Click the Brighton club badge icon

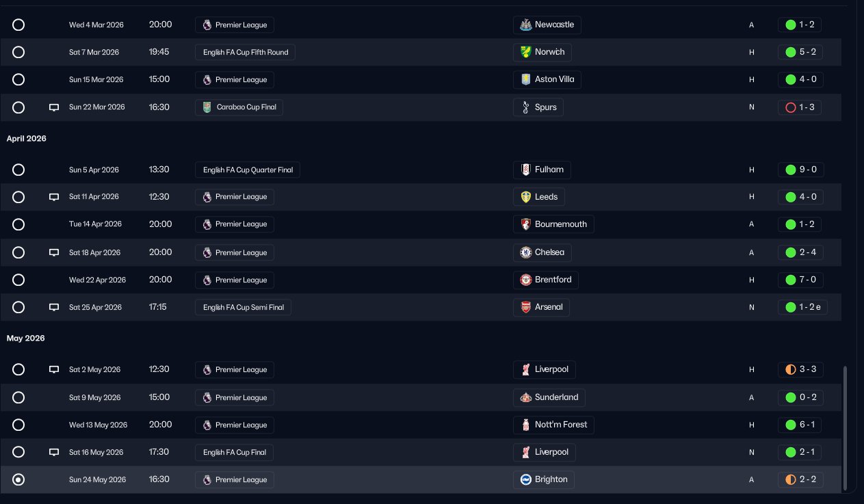tap(525, 479)
